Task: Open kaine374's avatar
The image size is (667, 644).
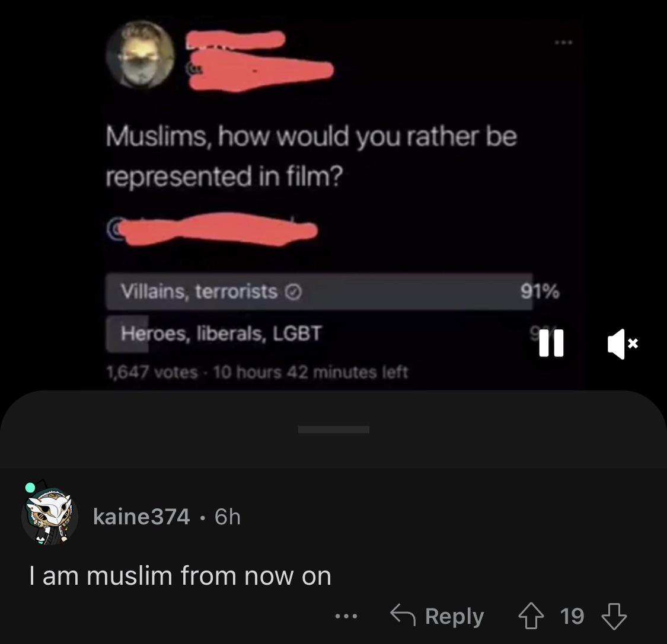Action: point(50,516)
